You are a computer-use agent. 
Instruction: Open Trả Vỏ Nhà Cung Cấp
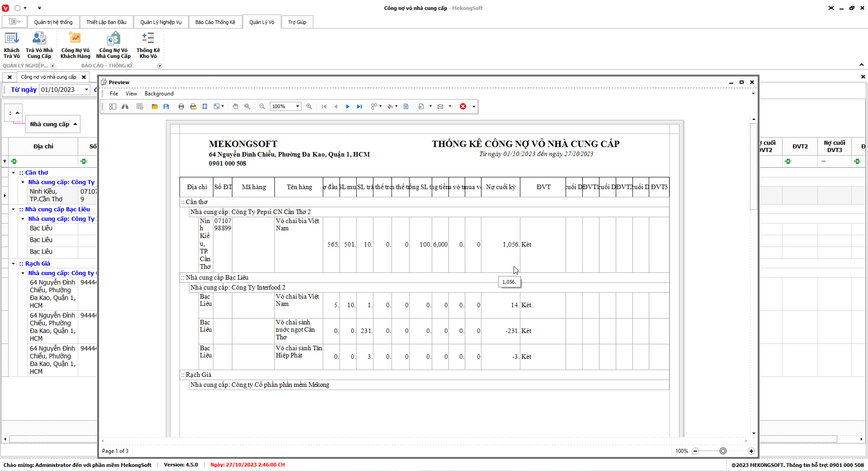(x=39, y=45)
